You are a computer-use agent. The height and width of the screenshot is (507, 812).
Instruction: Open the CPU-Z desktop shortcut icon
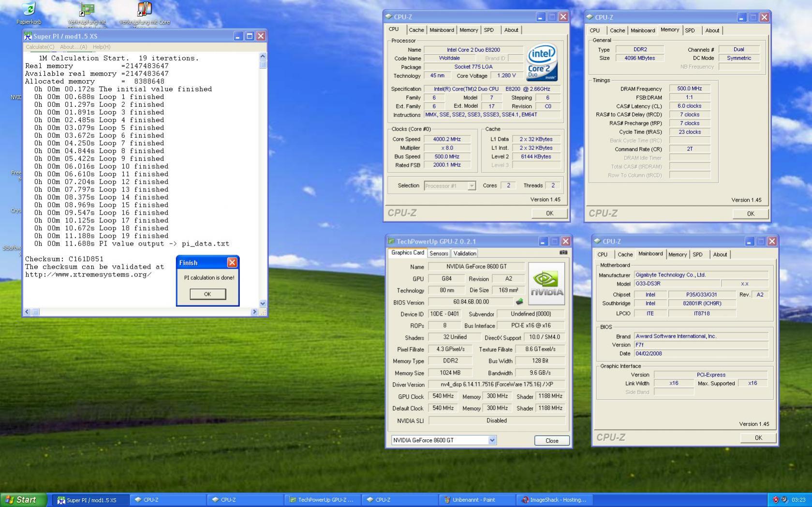(x=87, y=10)
